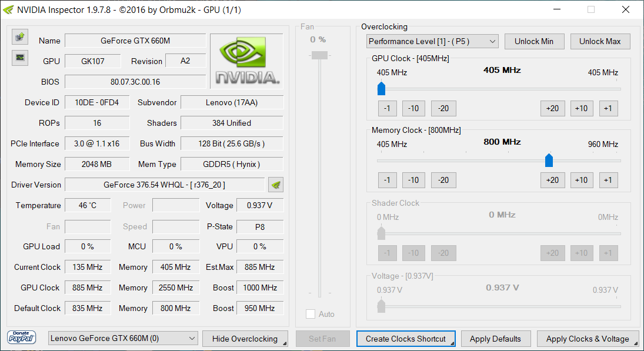Screen dimensions: 644x351
Task: Click the Driver Version GeForce 376.54 WHQL field
Action: 165,185
